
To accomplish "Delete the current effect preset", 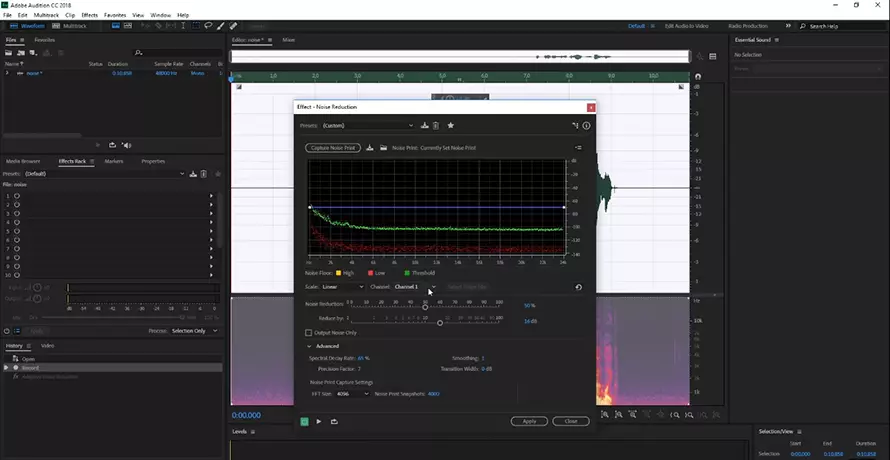I will [x=436, y=125].
